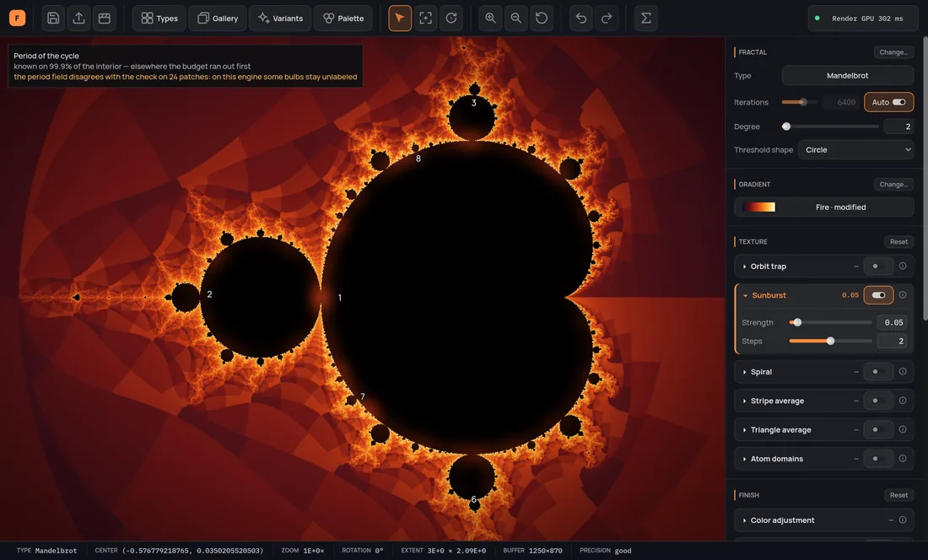Click the Save floppy-disk icon
This screenshot has width=928, height=560.
[x=53, y=19]
